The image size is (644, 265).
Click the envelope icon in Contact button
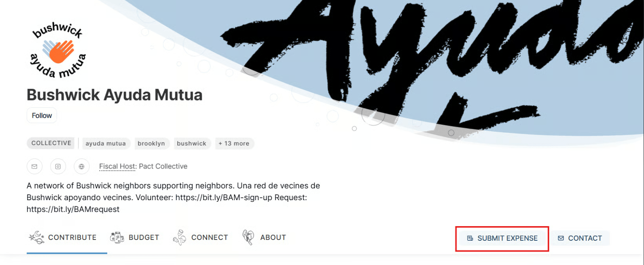tap(561, 238)
